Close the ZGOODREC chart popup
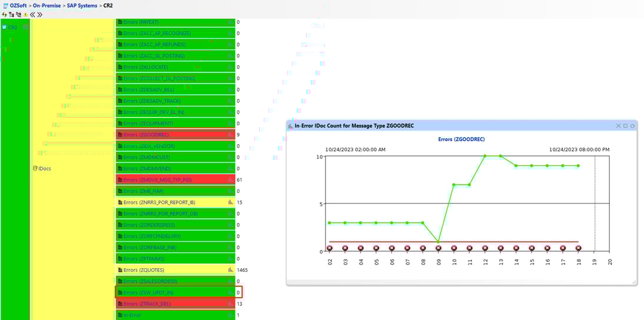This screenshot has width=644, height=320. [618, 126]
